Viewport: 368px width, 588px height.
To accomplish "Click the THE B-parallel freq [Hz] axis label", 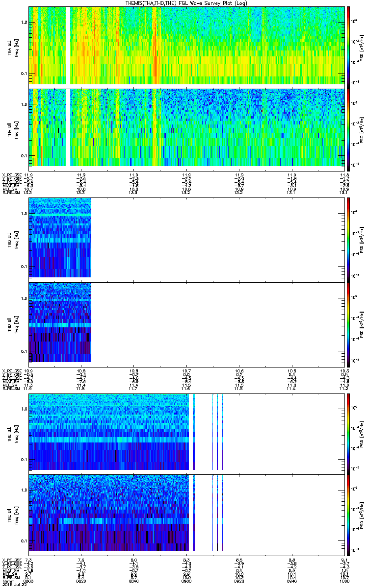I will [x=16, y=516].
